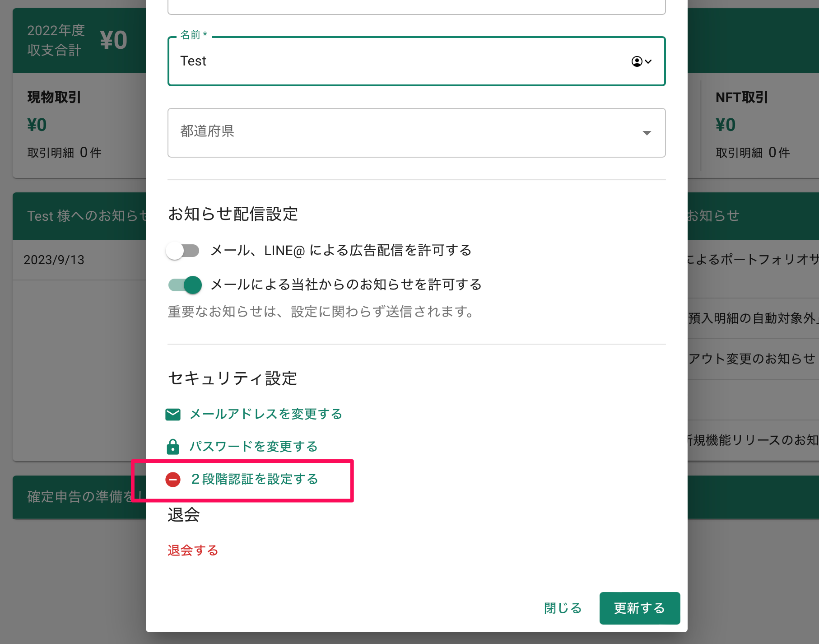Click the prefecture dropdown arrow

click(647, 133)
